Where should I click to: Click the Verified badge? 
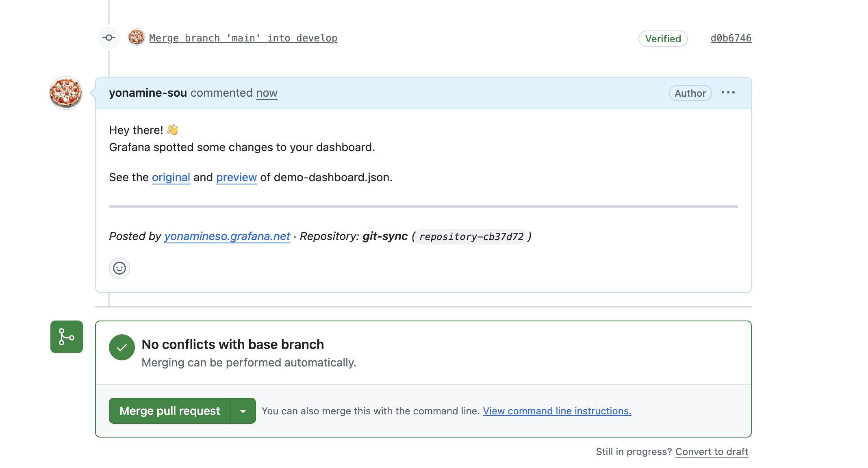point(663,39)
